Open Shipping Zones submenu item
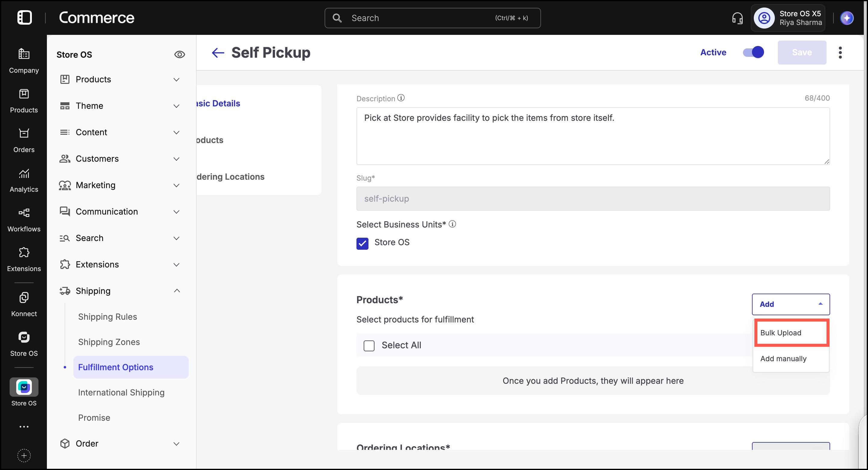 [x=109, y=342]
